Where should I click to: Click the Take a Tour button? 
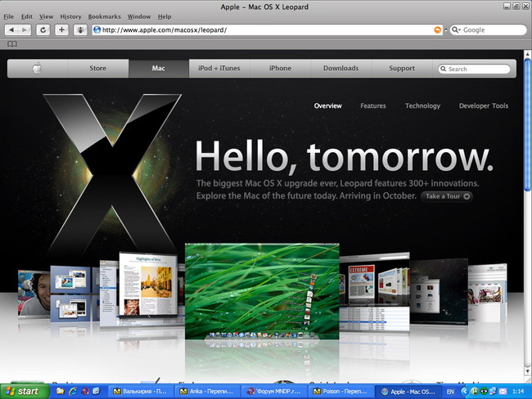click(447, 196)
